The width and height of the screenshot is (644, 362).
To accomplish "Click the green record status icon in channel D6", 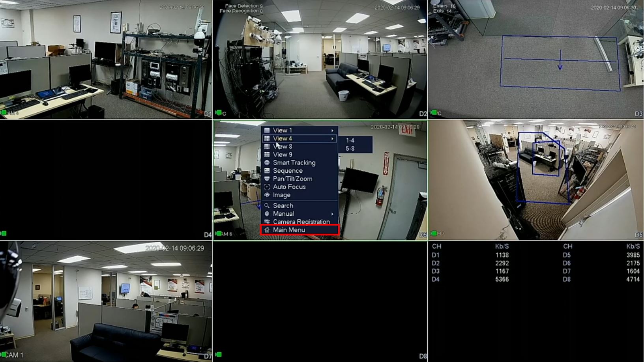I will [x=434, y=233].
